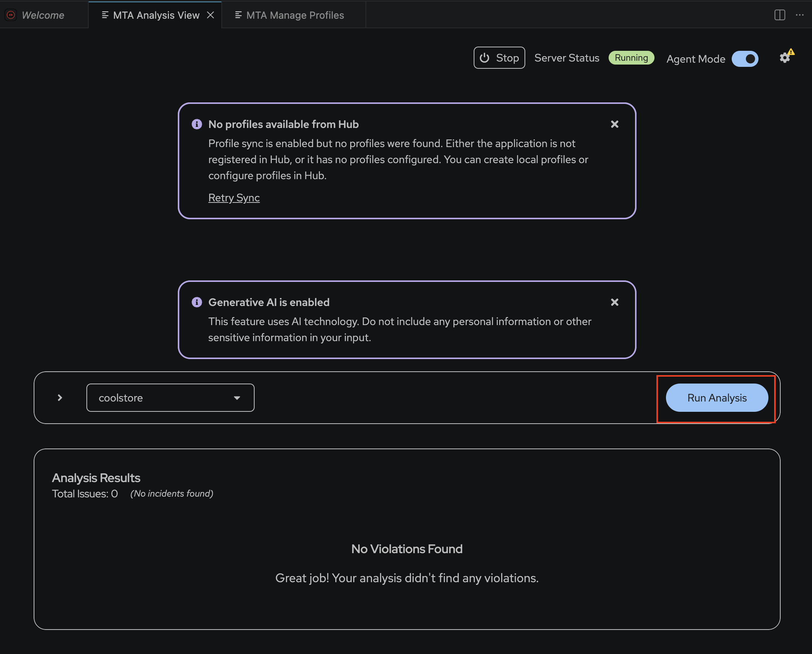Click the Run Analysis button

[x=717, y=398]
